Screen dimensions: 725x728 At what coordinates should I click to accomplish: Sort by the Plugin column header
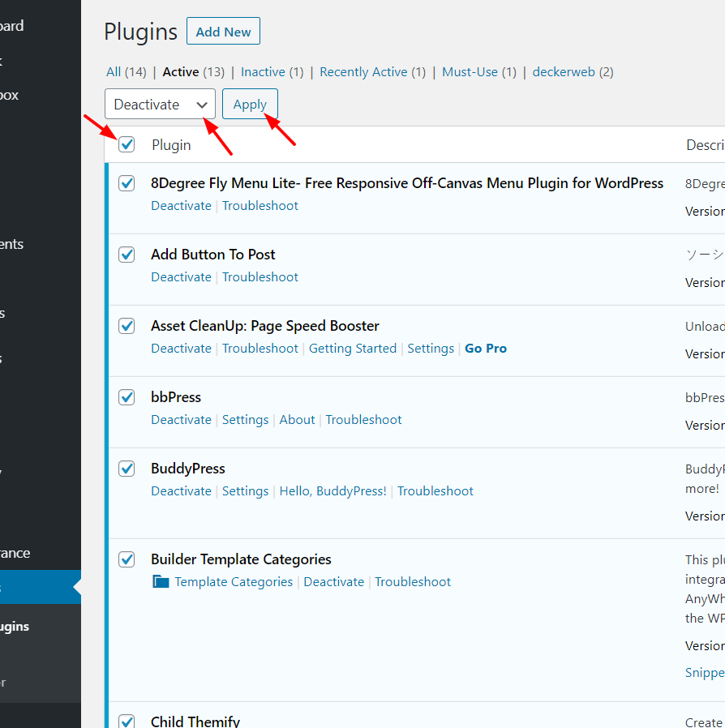pos(171,145)
